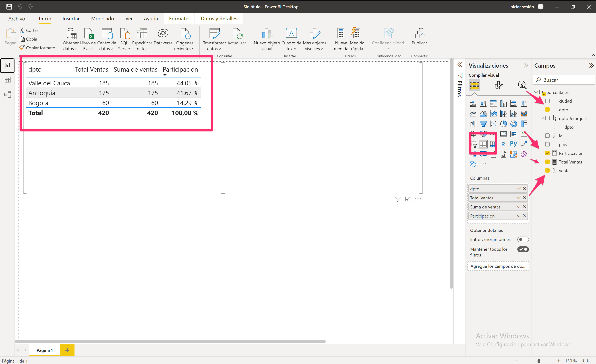The width and height of the screenshot is (596, 364).
Task: Switch to the Modelado ribbon tab
Action: pos(103,19)
